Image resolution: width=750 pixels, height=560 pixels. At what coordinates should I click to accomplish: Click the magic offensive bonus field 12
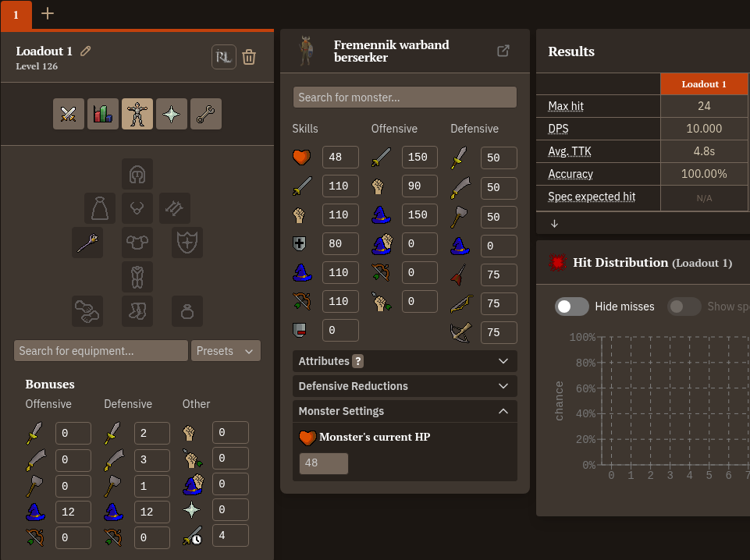[x=73, y=512]
